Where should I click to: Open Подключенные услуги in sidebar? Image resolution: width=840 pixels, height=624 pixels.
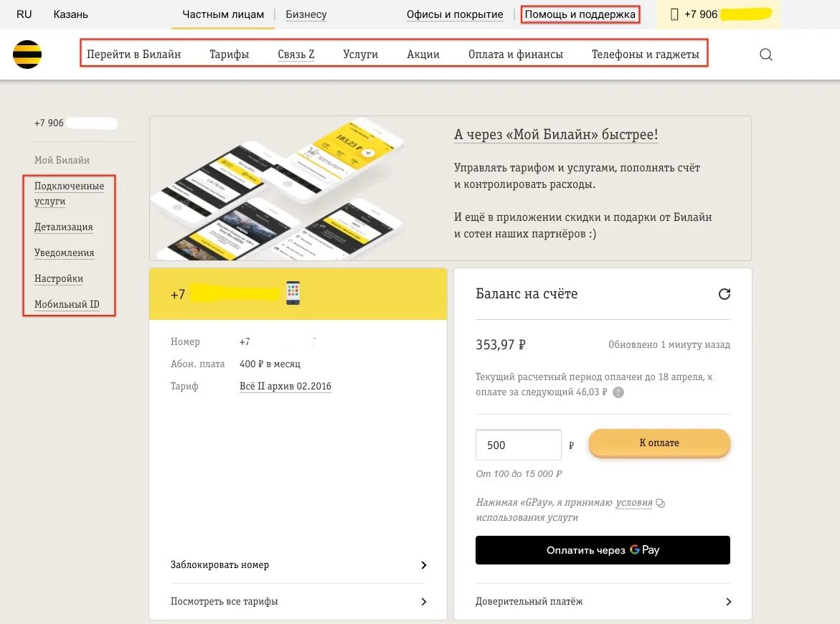tap(69, 194)
